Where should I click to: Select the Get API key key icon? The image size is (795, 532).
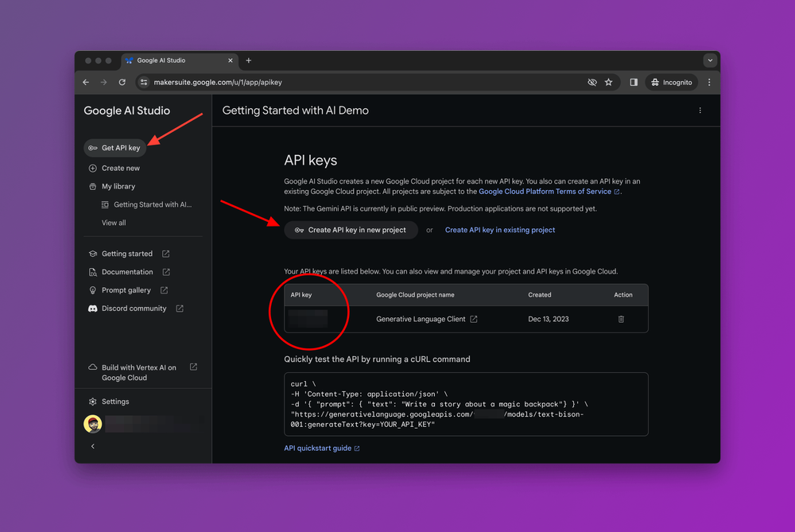[91, 147]
